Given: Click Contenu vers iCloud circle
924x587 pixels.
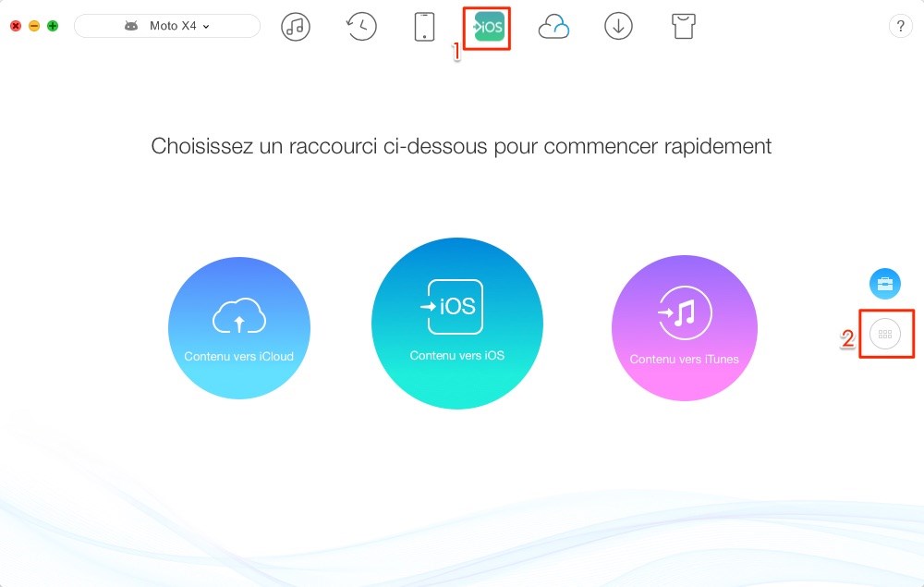Looking at the screenshot, I should pos(238,326).
